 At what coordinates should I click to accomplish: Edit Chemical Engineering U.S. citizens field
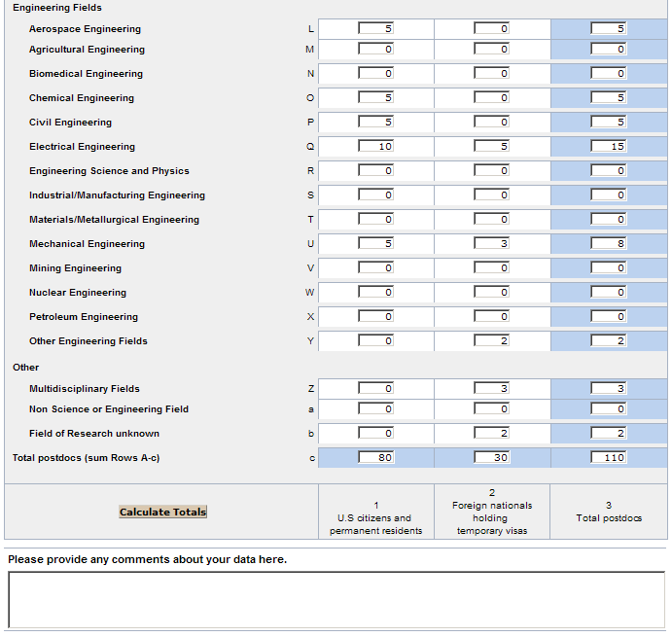pyautogui.click(x=375, y=97)
